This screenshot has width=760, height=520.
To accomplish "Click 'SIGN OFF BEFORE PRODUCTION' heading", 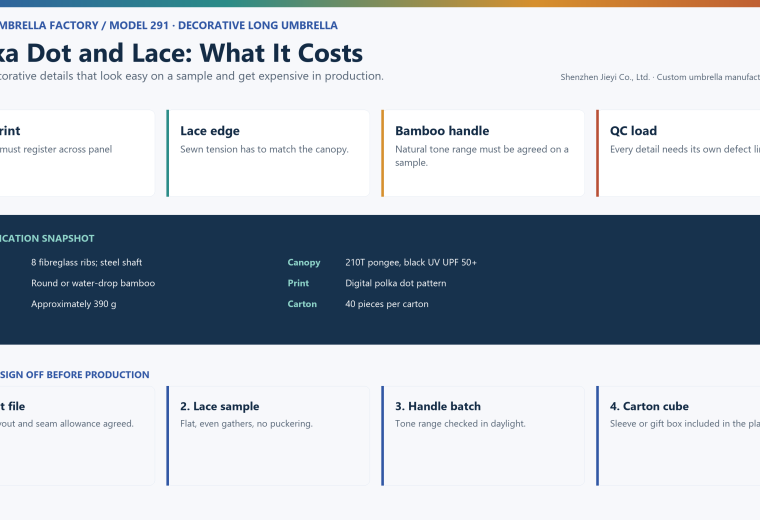I will [75, 375].
